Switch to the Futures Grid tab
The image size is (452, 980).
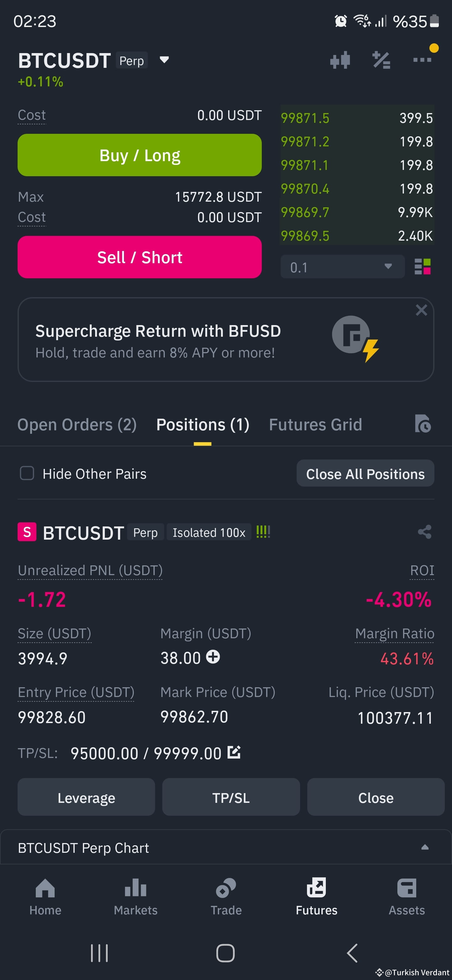[315, 424]
